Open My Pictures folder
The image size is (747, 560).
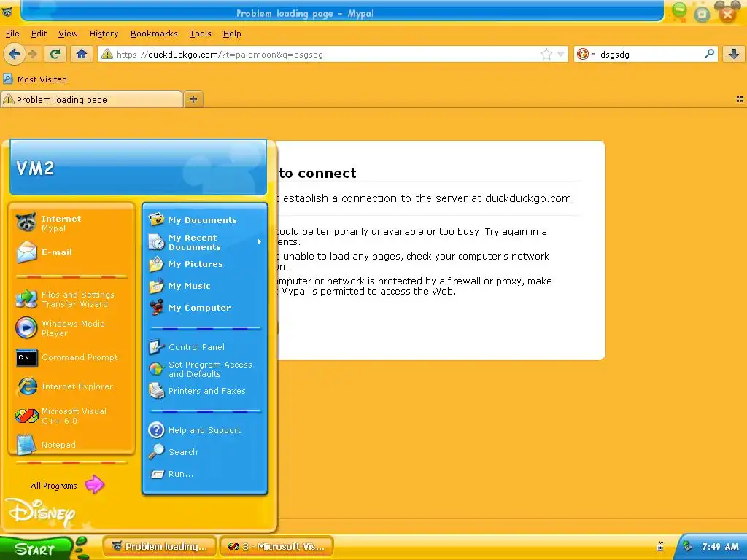pyautogui.click(x=205, y=264)
